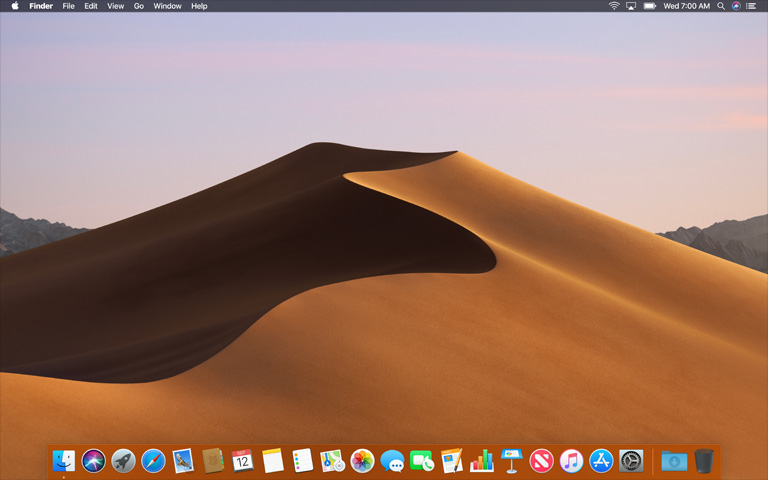Click the Wed 7:00 AM clock
The image size is (768, 480).
click(687, 6)
